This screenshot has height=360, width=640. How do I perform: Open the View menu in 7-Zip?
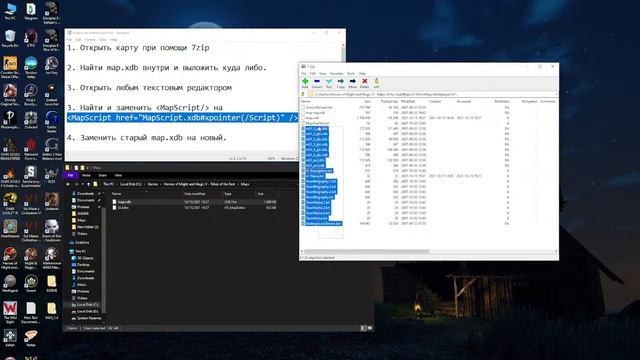coord(322,73)
